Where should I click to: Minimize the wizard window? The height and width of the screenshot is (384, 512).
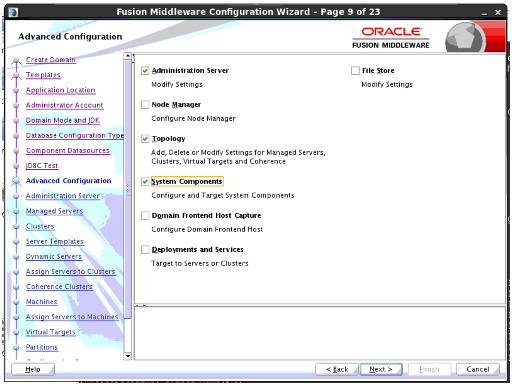pyautogui.click(x=484, y=13)
